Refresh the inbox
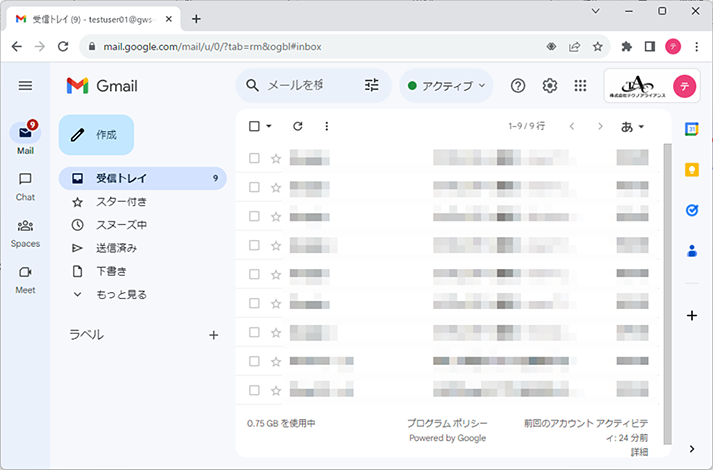The height and width of the screenshot is (470, 713). click(x=298, y=126)
